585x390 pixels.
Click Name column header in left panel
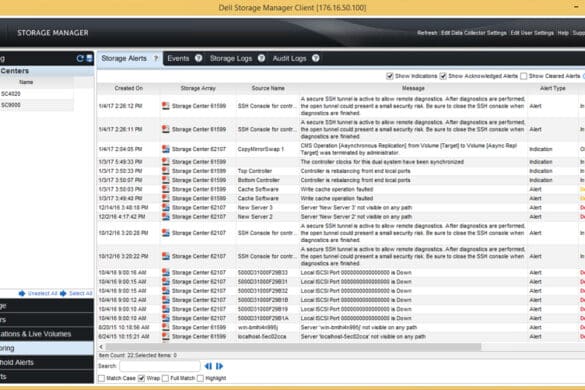click(26, 82)
